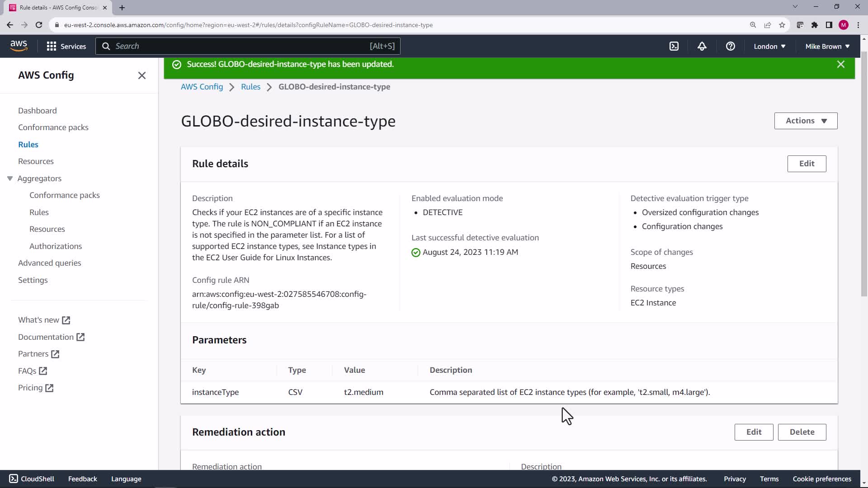Open the notifications bell icon
The image size is (868, 488).
[702, 46]
